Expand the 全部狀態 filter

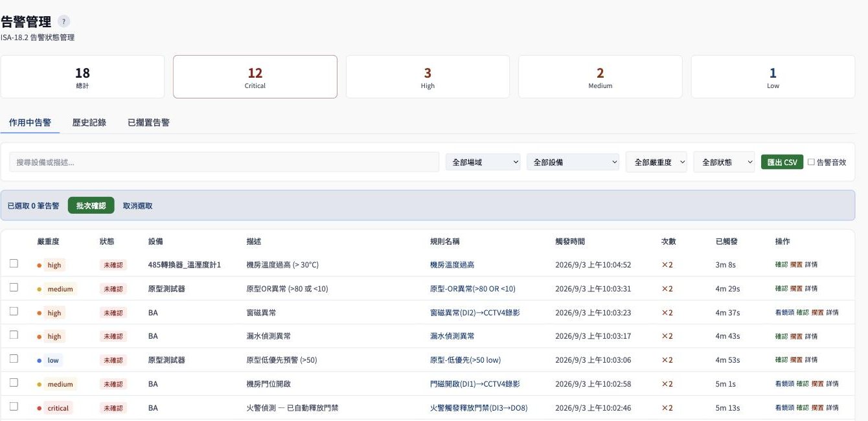[x=724, y=162]
